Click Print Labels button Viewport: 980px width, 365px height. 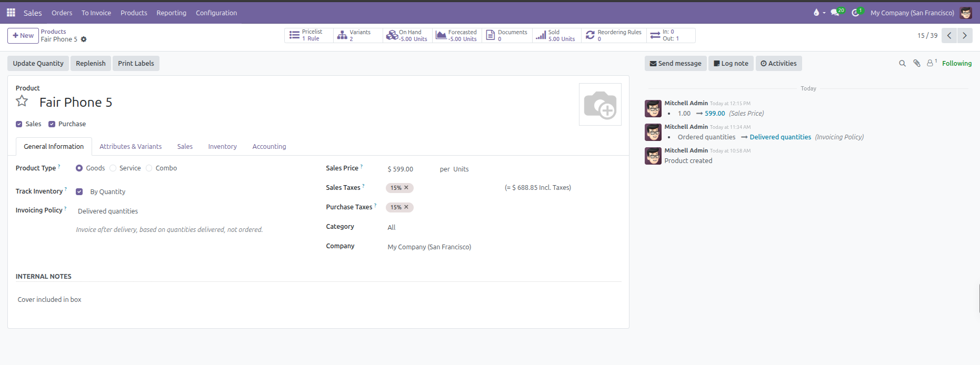click(x=136, y=64)
